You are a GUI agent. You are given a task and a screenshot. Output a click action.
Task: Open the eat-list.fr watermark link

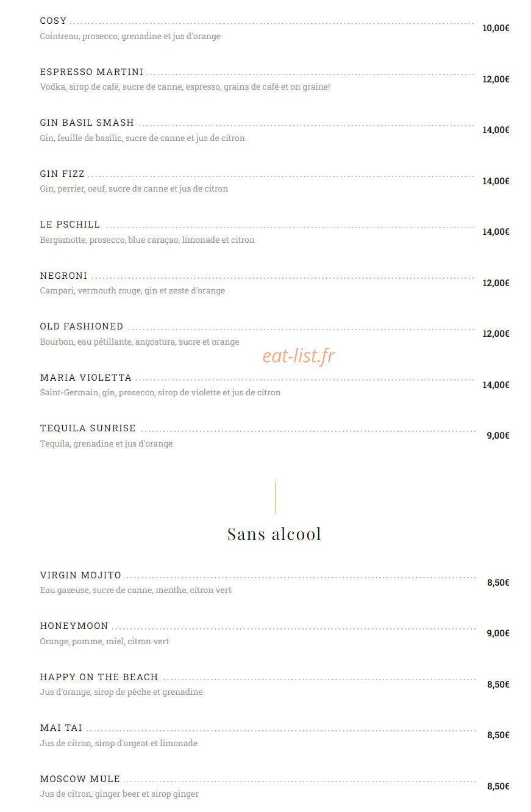click(x=299, y=356)
